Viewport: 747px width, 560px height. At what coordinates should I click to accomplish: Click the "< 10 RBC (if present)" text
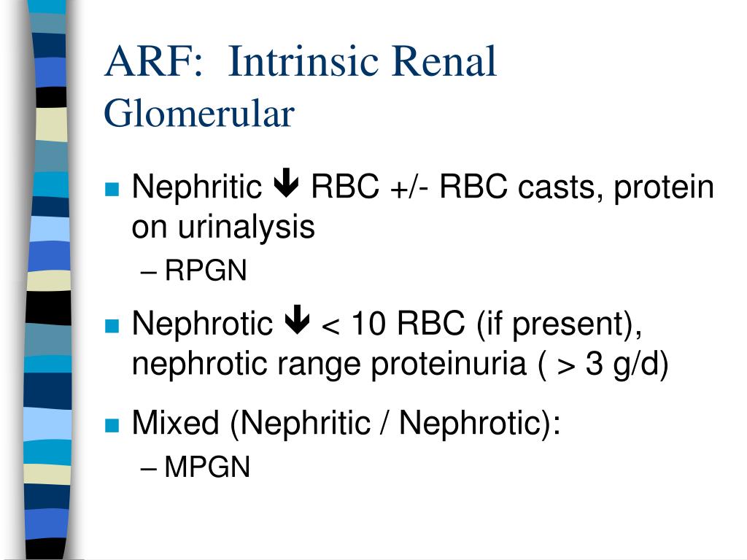coord(477,324)
